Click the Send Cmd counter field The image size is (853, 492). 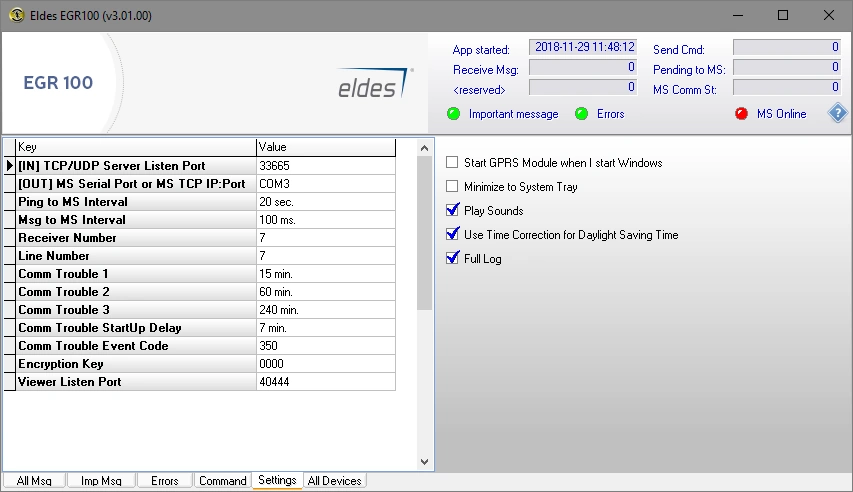coord(787,47)
